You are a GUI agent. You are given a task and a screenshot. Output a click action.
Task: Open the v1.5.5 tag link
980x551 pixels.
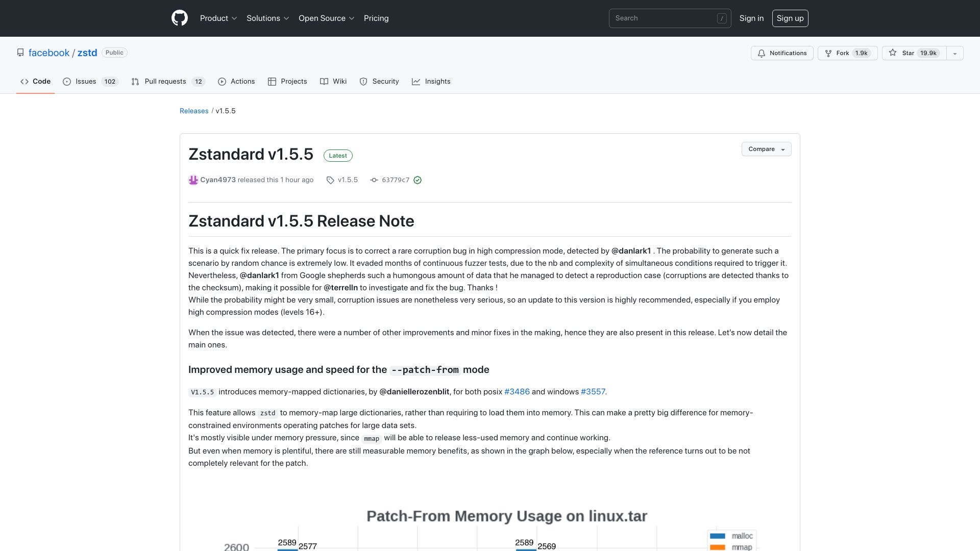pos(348,180)
